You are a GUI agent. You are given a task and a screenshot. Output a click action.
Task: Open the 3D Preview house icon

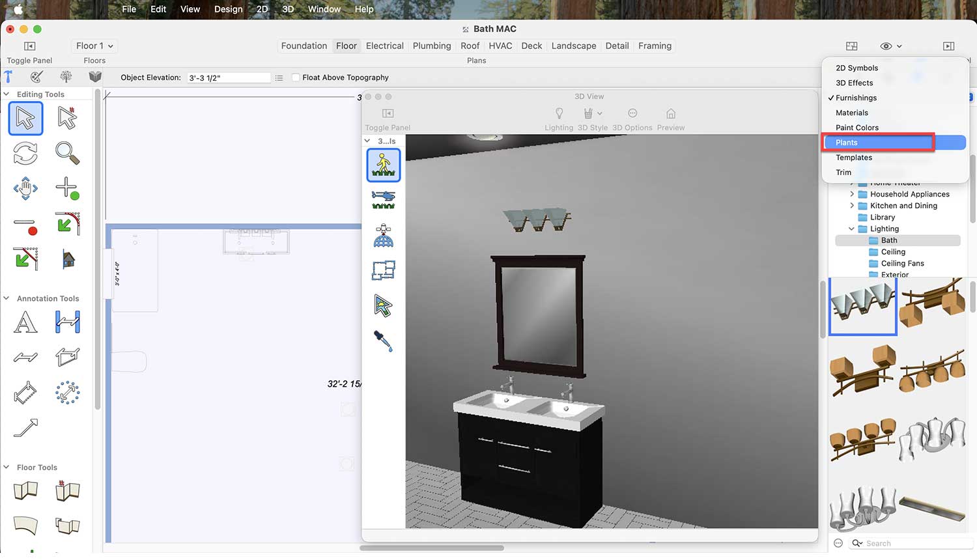670,113
